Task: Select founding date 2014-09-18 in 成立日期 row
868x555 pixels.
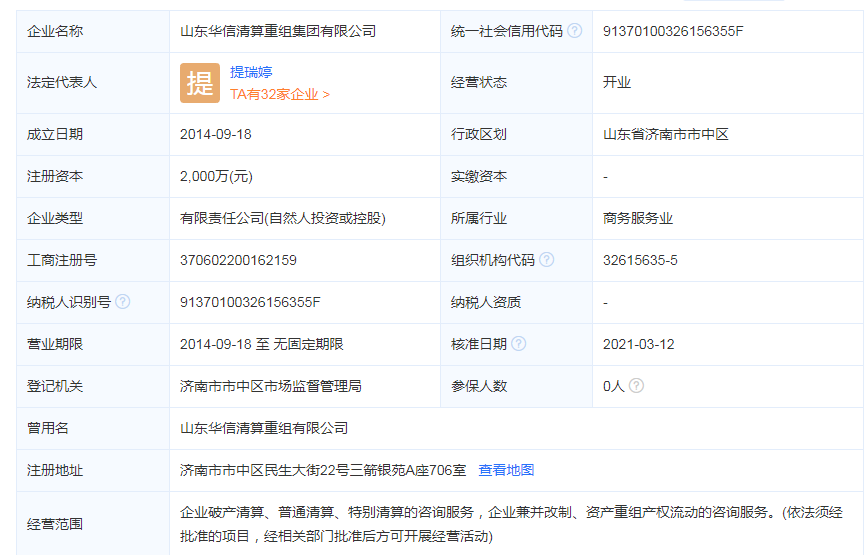Action: [216, 134]
